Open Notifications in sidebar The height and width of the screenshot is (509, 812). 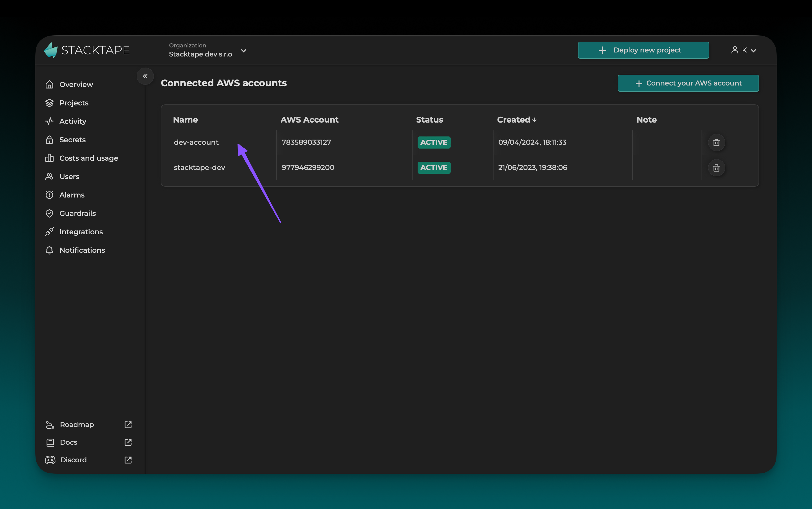pos(82,250)
